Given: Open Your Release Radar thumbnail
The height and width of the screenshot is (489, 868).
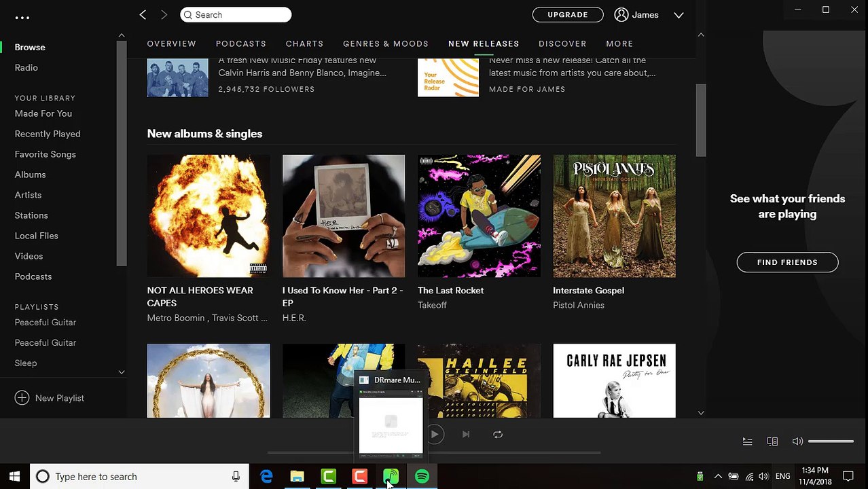Looking at the screenshot, I should (x=448, y=77).
